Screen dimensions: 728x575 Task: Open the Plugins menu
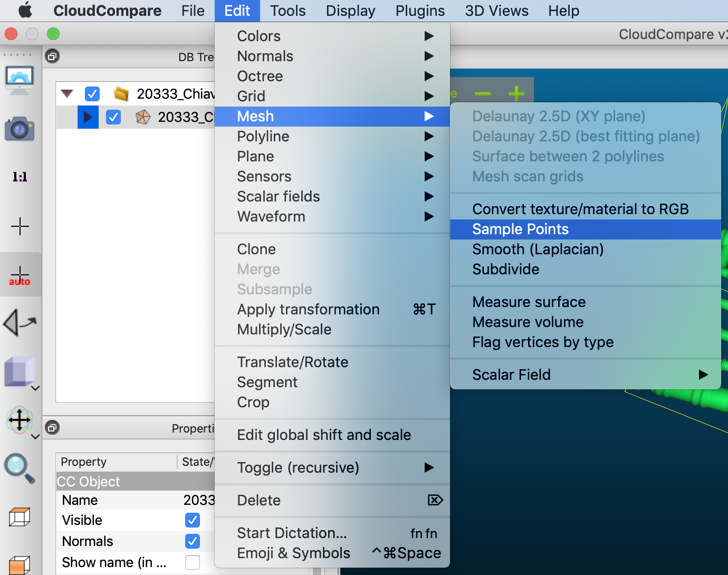click(420, 11)
